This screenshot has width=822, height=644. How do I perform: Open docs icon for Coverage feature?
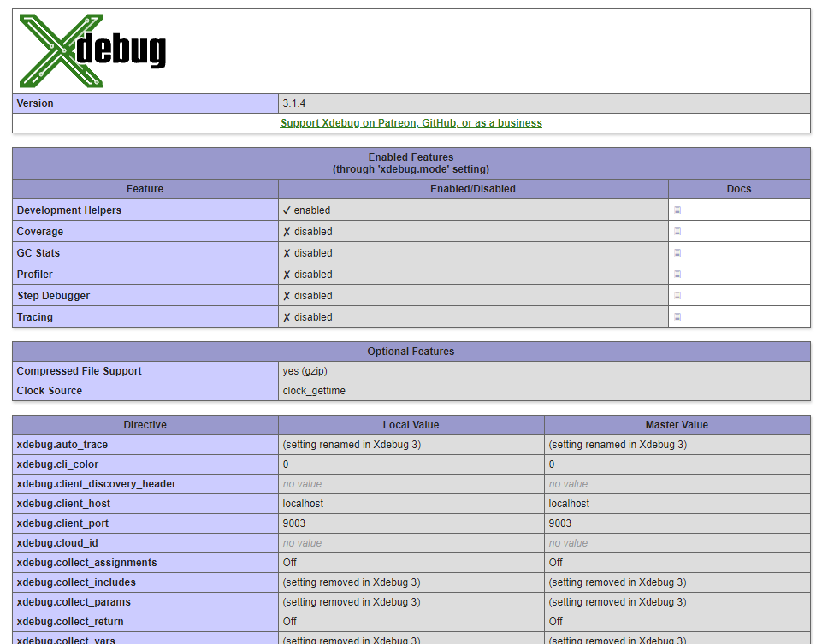pyautogui.click(x=677, y=231)
